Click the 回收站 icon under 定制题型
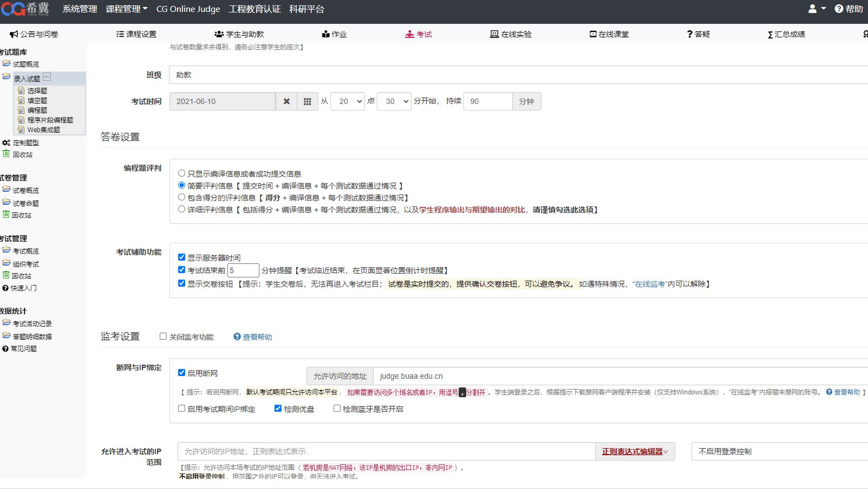Viewport: 868px width, 492px height. click(6, 154)
